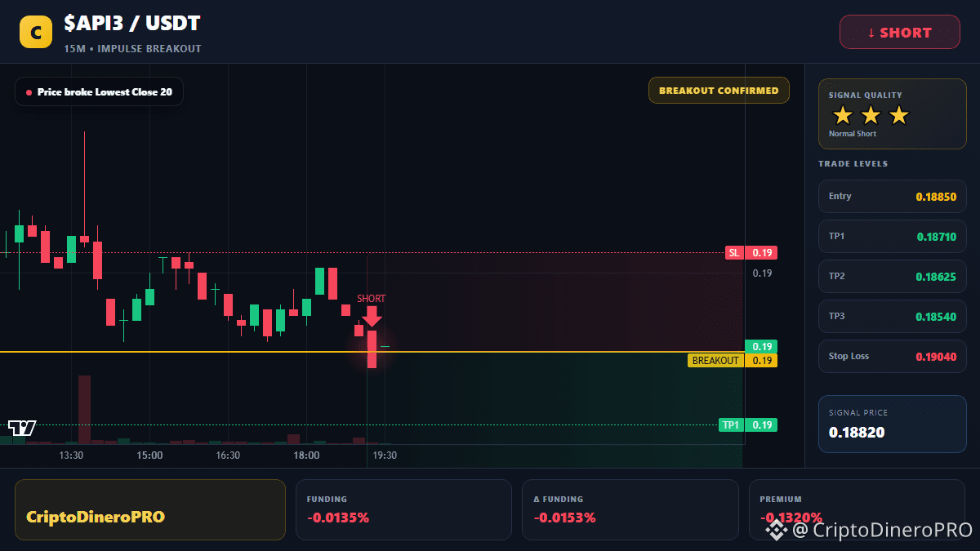Click the BREAKOUT CONFIRMED badge
Viewport: 980px width, 551px height.
(719, 91)
